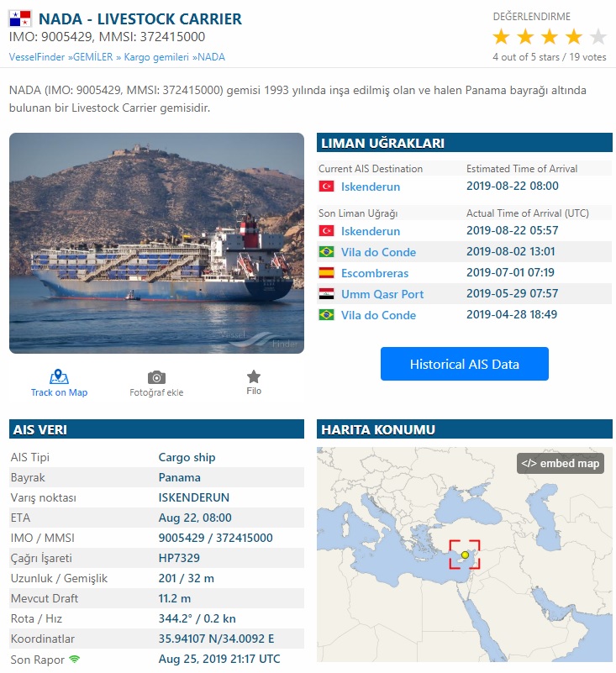Viewport: 616px width, 673px height.
Task: Click the NADA ship photo
Action: (156, 243)
